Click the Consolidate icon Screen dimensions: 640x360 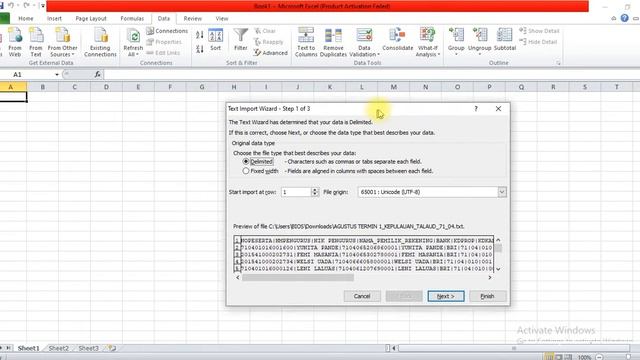(x=398, y=40)
